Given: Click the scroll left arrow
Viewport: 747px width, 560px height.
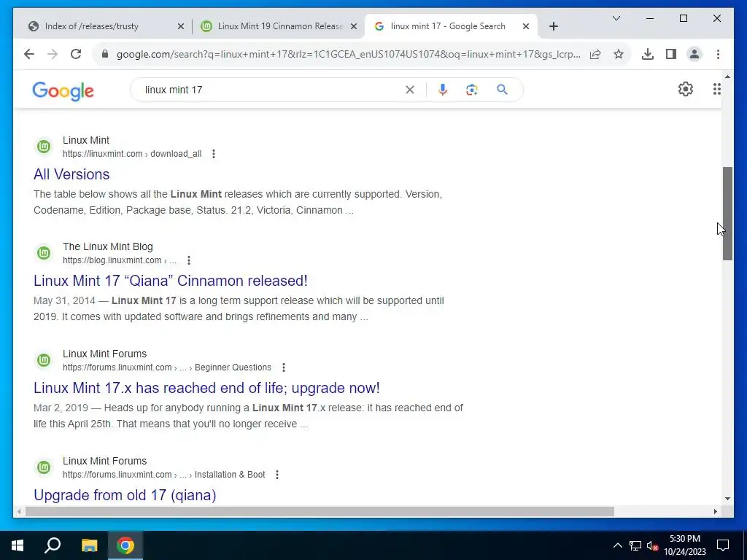Looking at the screenshot, I should coord(19,511).
